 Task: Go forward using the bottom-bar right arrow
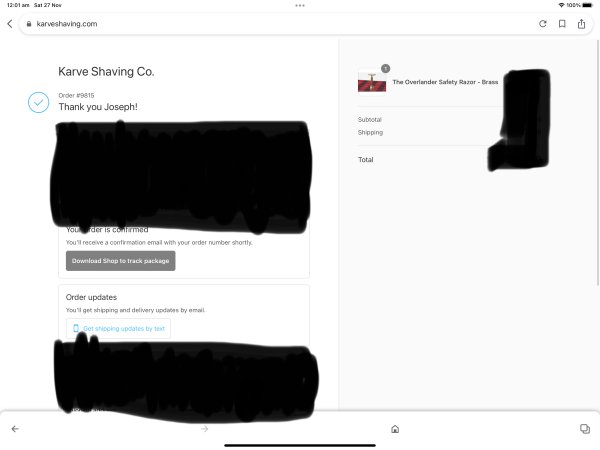(x=205, y=429)
